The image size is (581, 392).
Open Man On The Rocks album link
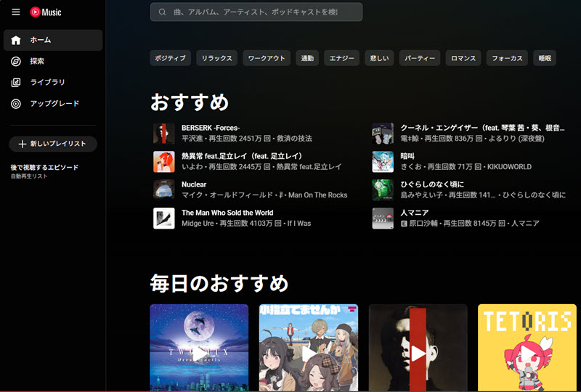pos(318,195)
